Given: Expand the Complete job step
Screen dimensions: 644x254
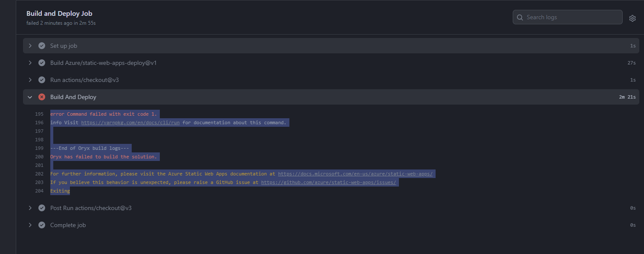Looking at the screenshot, I should point(30,225).
